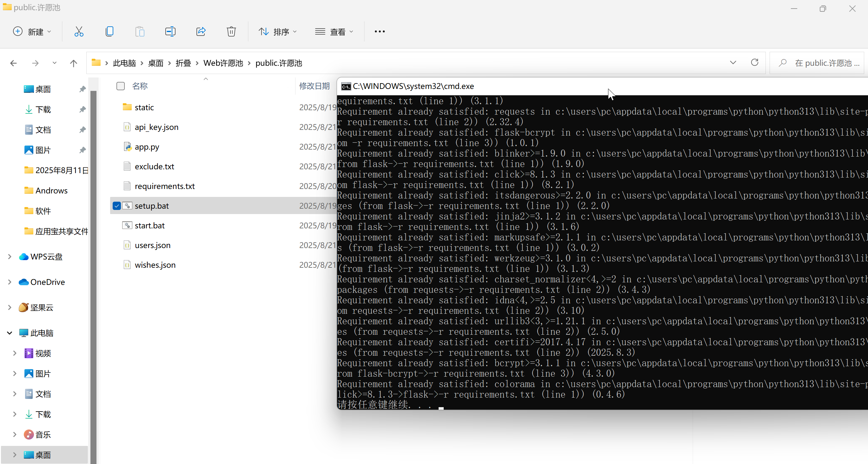Viewport: 868px width, 464px height.
Task: Click the Delete trash icon
Action: [x=231, y=32]
